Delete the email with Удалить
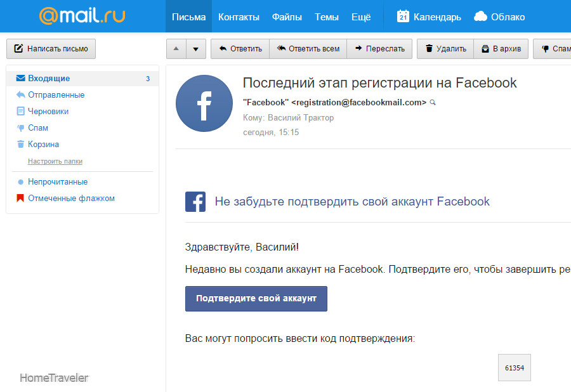Screen dimensions: 571x392 445,49
